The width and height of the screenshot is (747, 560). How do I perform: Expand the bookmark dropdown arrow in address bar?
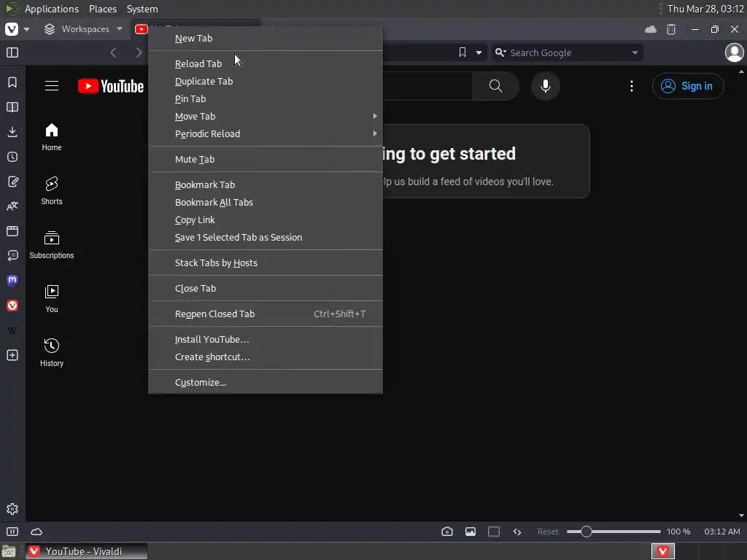coord(479,52)
